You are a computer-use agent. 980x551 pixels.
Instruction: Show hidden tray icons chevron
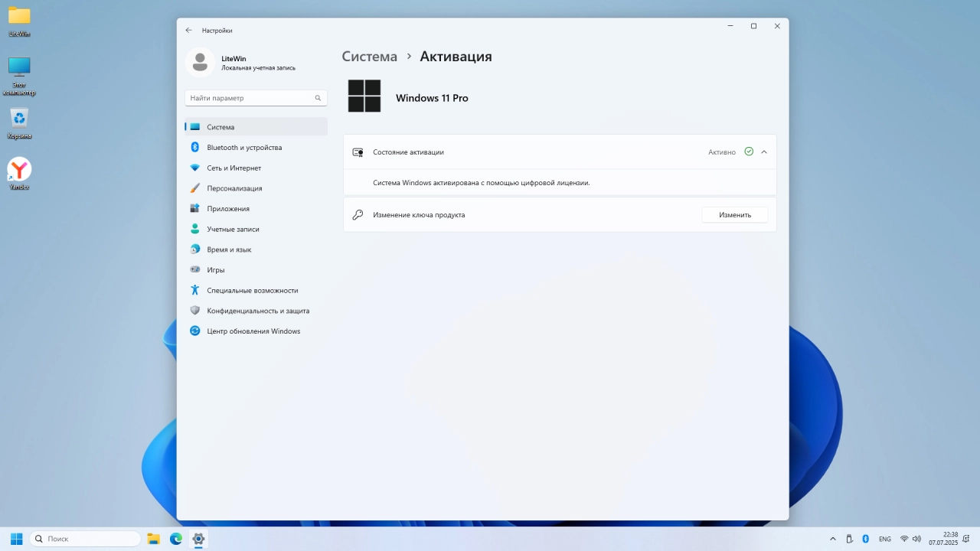tap(833, 539)
